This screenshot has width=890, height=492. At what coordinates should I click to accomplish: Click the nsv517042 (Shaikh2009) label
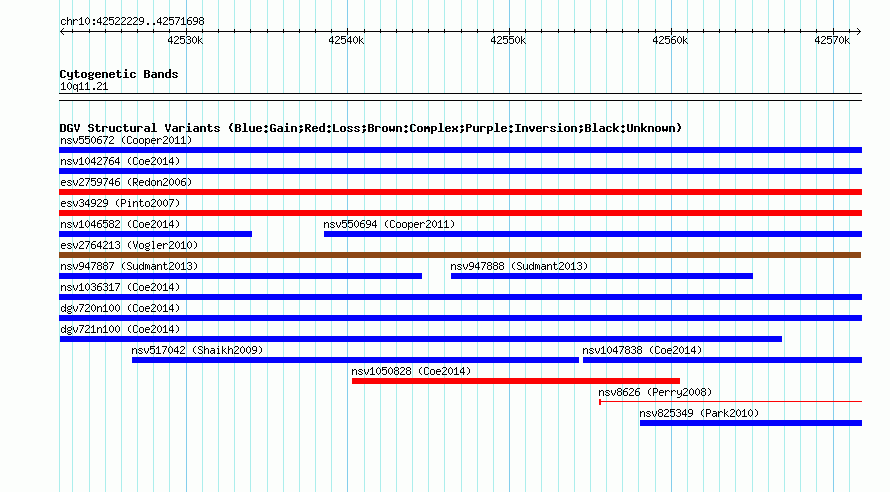[x=197, y=350]
